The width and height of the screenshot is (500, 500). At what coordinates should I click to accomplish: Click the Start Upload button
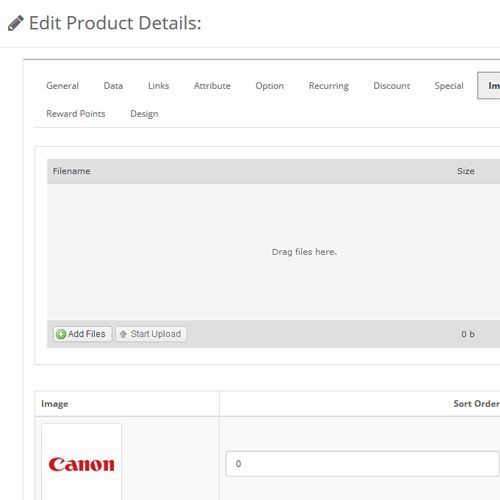(151, 334)
